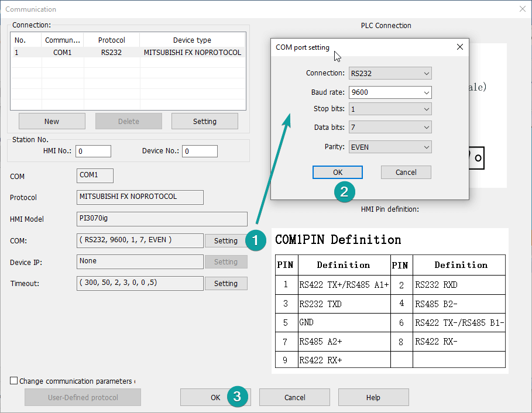Cancel the Communication window
The image size is (532, 413).
(294, 397)
